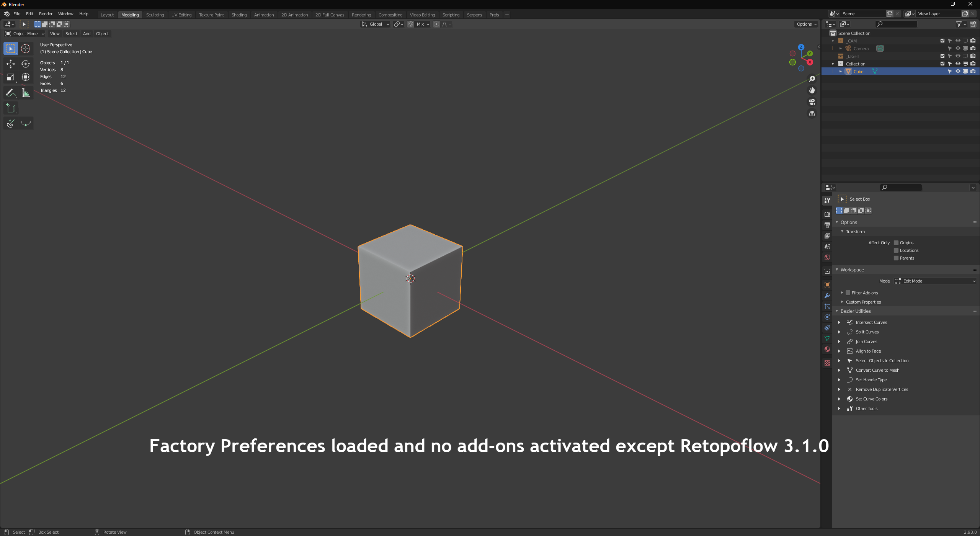The height and width of the screenshot is (536, 980).
Task: Run the Intersect Curves operation
Action: coord(871,322)
